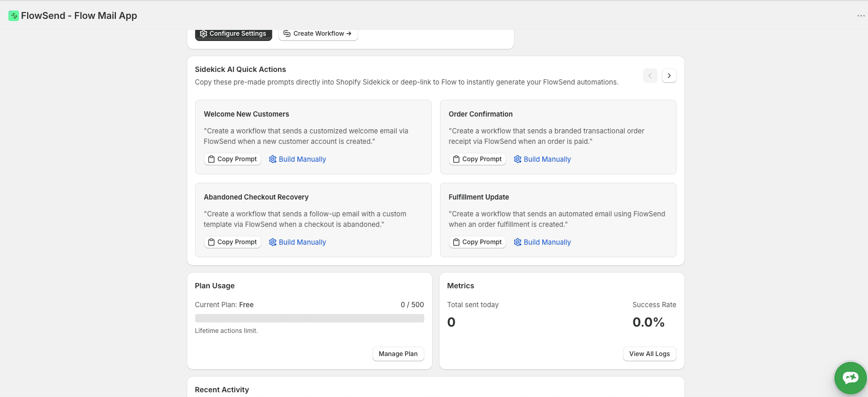Click Manage Plan button

pos(398,354)
